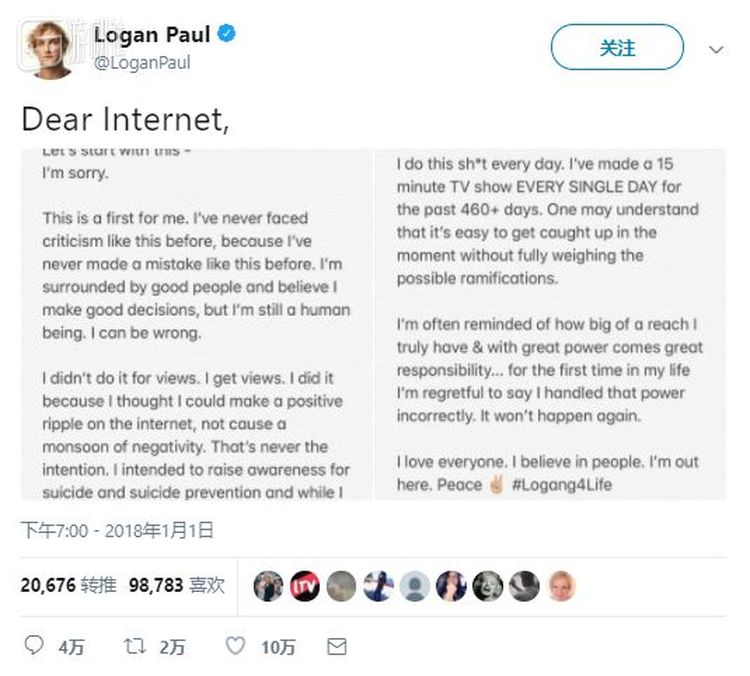Expand the tweet options chevron

tap(716, 49)
